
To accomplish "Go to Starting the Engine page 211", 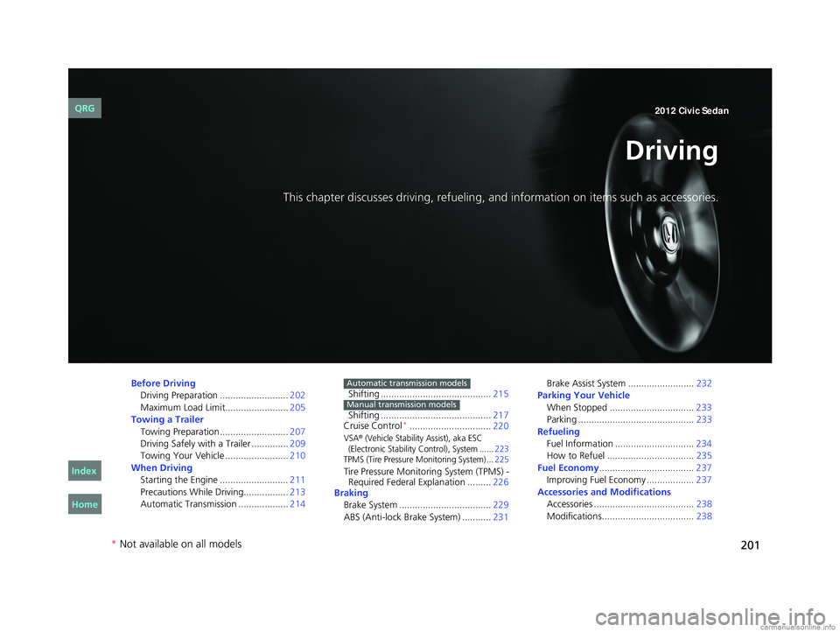I will coord(222,480).
